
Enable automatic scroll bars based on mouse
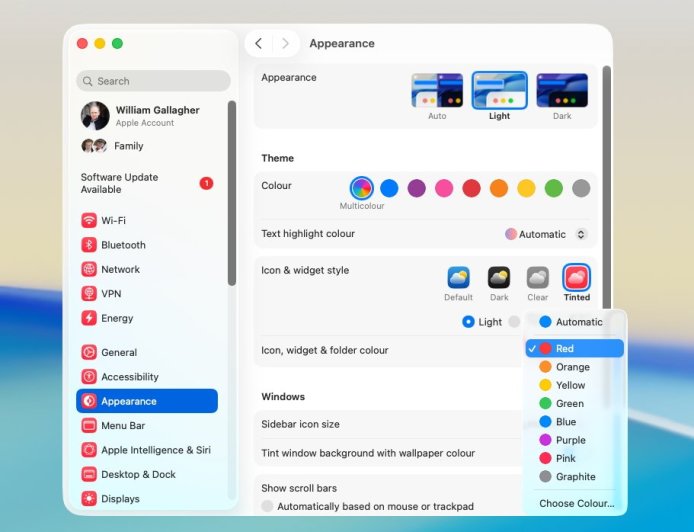pos(267,506)
